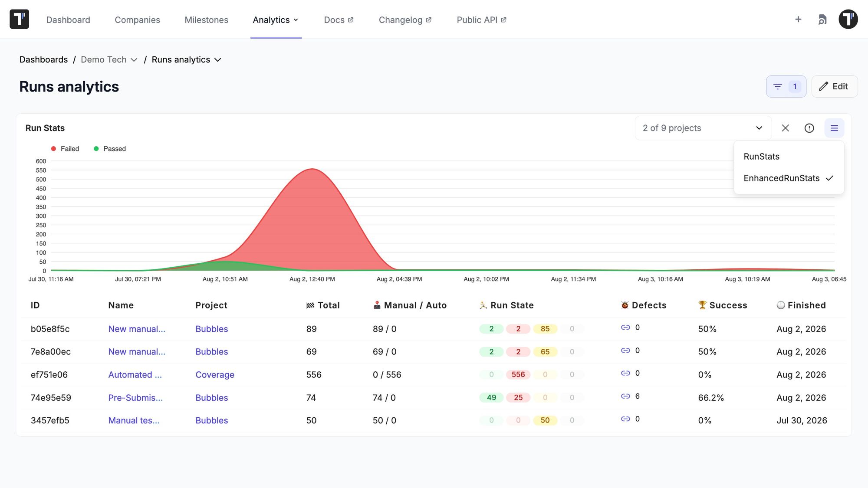This screenshot has height=488, width=868.
Task: Click the info circle icon in Run Stats
Action: click(x=809, y=128)
